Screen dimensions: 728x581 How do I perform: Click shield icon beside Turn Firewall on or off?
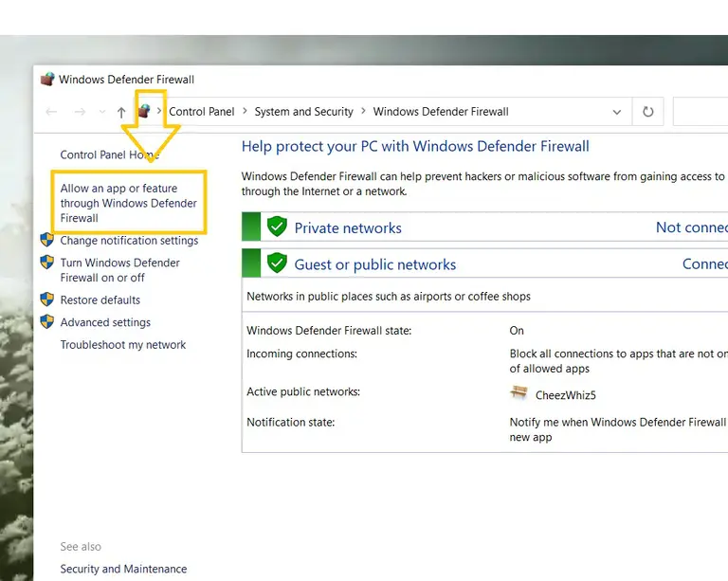[46, 263]
